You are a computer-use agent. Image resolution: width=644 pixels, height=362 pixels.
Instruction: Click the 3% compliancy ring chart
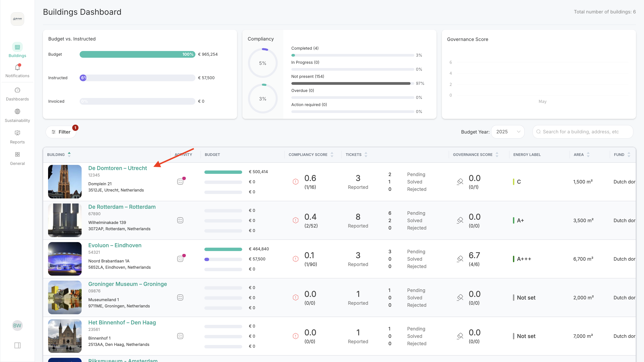tap(263, 99)
